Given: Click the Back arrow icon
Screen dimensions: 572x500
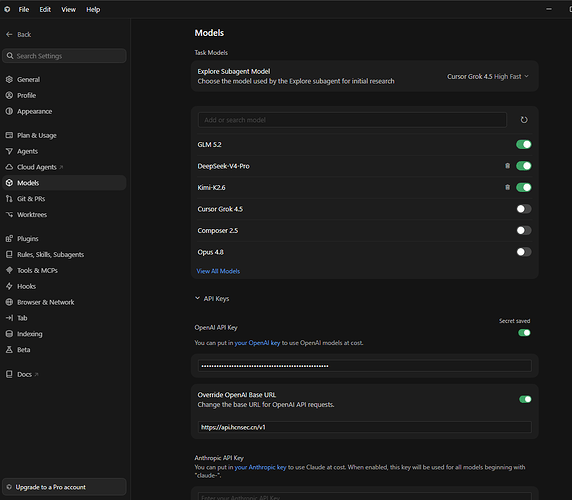Looking at the screenshot, I should [9, 34].
